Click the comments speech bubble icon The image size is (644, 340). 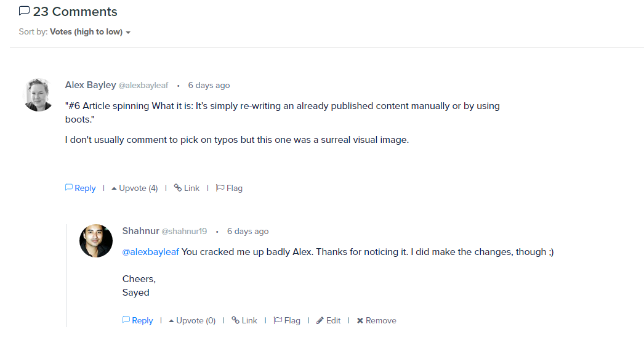[x=24, y=11]
